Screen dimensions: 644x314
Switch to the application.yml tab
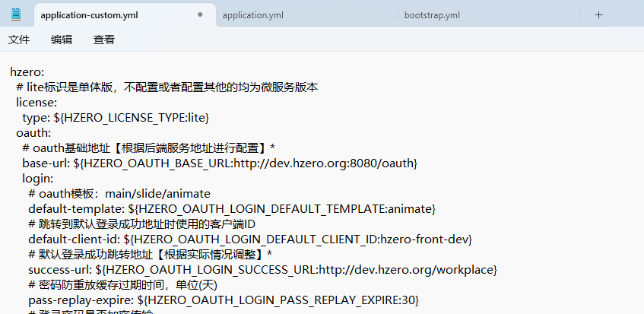tap(253, 14)
